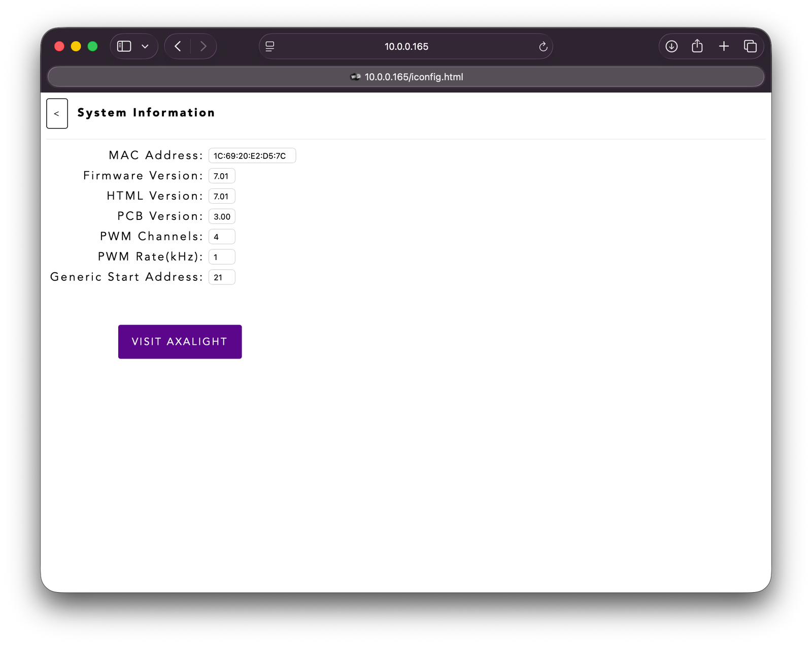Click the PCB Version field showing 3.00
The height and width of the screenshot is (646, 812).
pos(222,216)
